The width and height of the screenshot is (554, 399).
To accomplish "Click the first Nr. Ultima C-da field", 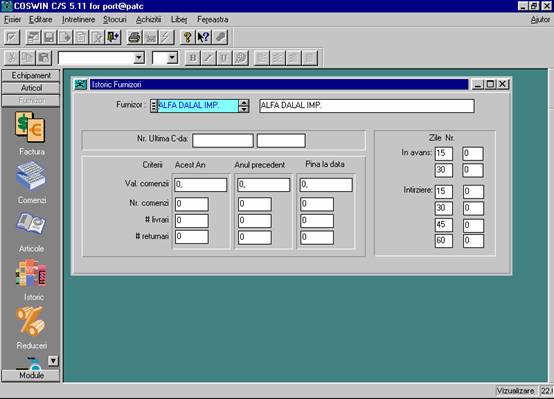I will tap(223, 140).
